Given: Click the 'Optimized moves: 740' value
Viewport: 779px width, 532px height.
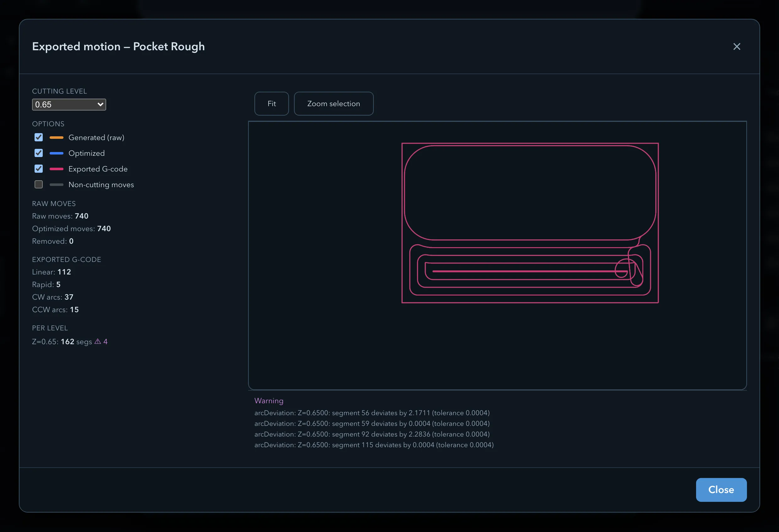Looking at the screenshot, I should [x=71, y=229].
